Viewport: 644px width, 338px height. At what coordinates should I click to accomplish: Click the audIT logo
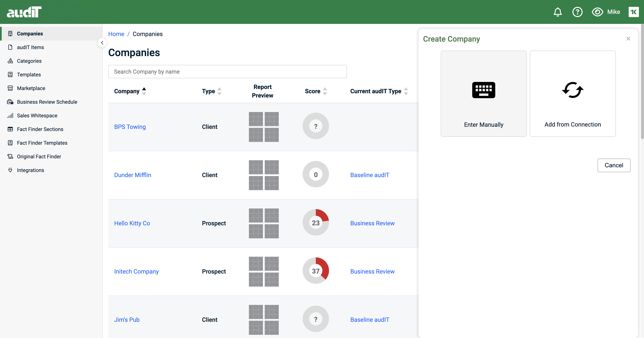coord(24,12)
